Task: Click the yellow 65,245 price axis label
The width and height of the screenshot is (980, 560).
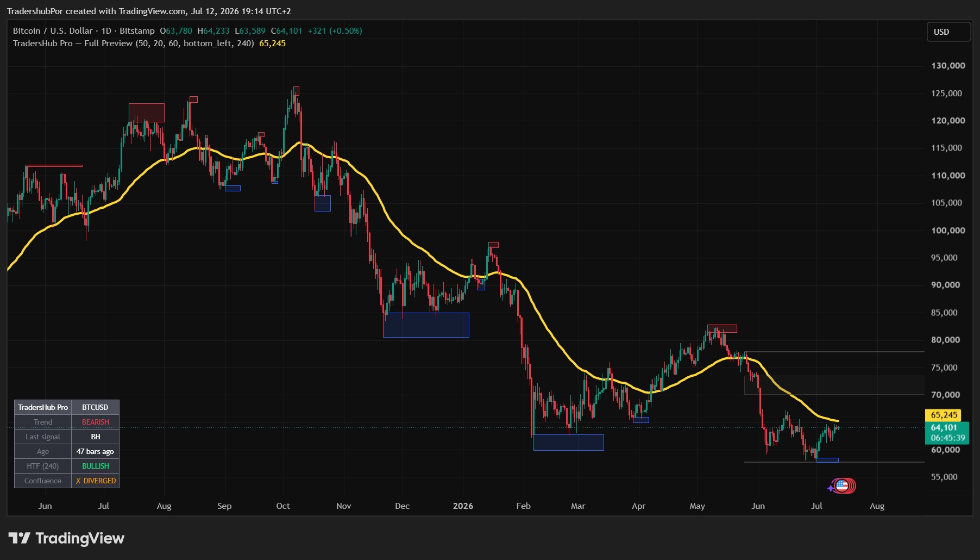Action: (944, 415)
